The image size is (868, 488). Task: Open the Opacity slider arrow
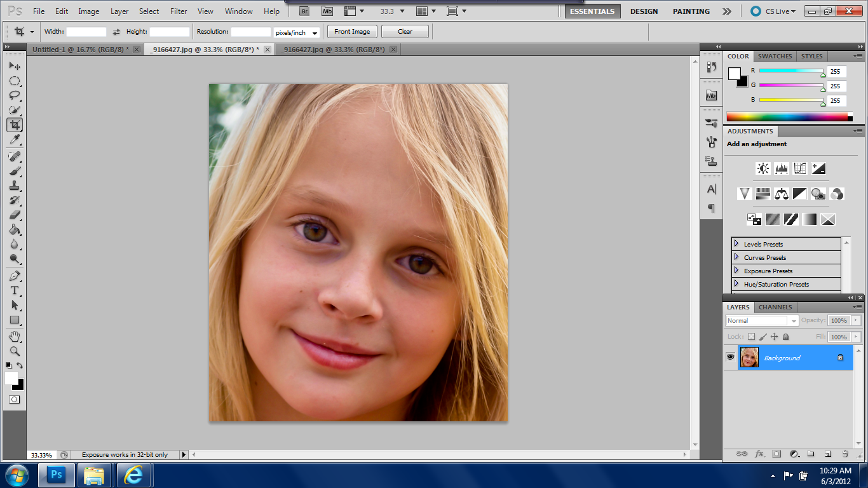coord(856,321)
